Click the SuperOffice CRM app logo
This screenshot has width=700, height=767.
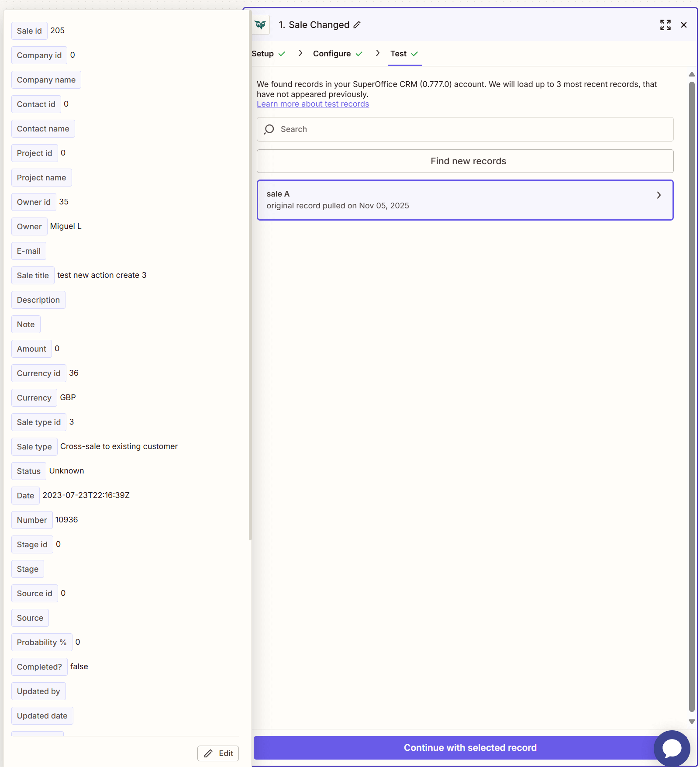[x=260, y=25]
